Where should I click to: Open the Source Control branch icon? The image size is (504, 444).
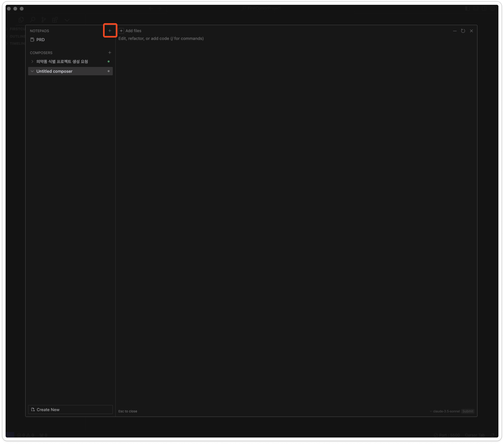pos(44,20)
